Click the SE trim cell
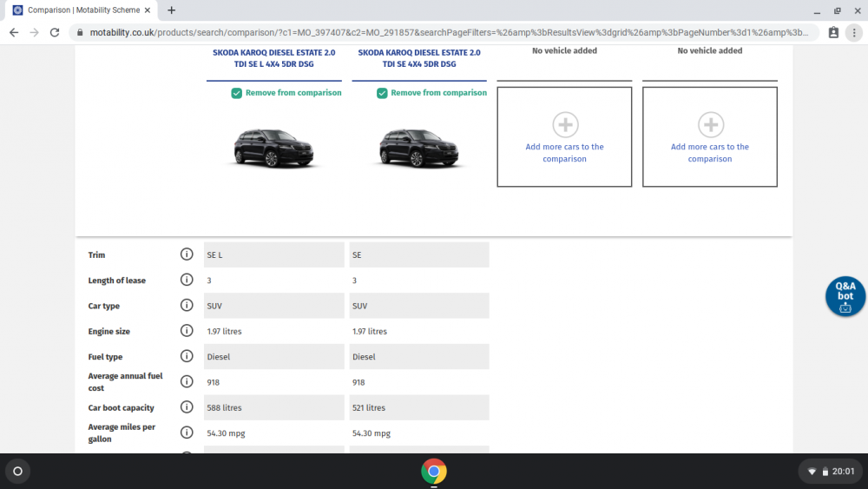Viewport: 868px width, 489px height. (419, 254)
